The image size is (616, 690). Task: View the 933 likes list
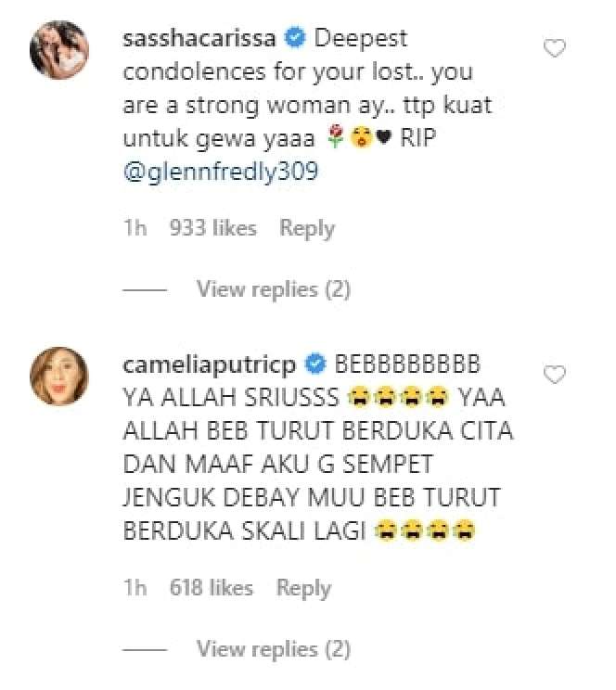[x=213, y=228]
